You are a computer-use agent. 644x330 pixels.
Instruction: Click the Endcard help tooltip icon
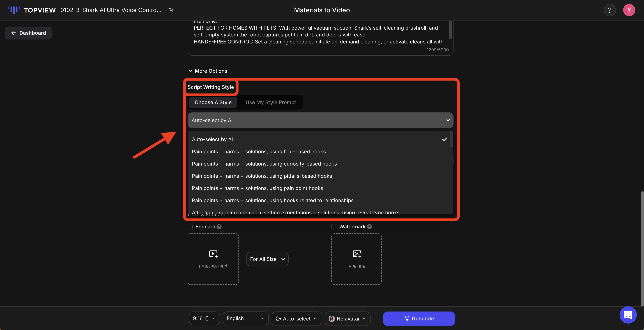(x=219, y=227)
